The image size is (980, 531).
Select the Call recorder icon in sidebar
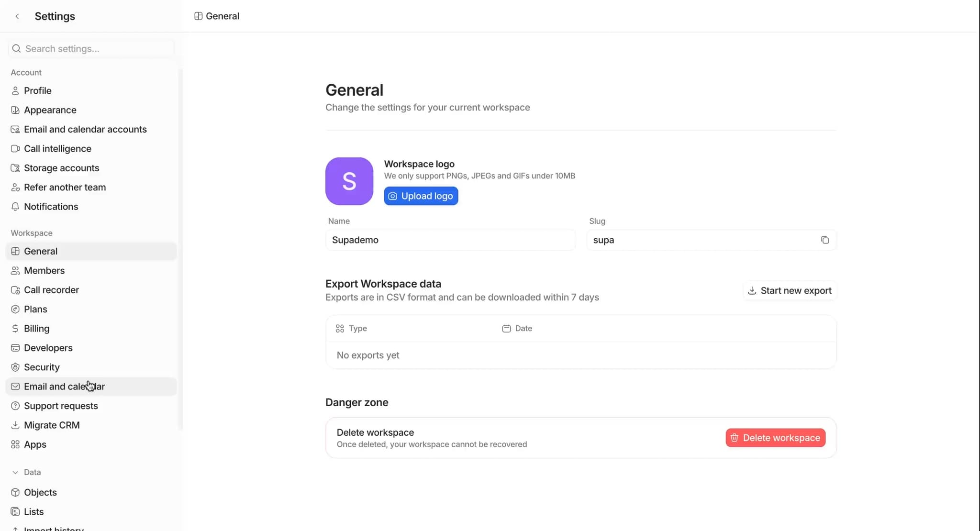15,289
